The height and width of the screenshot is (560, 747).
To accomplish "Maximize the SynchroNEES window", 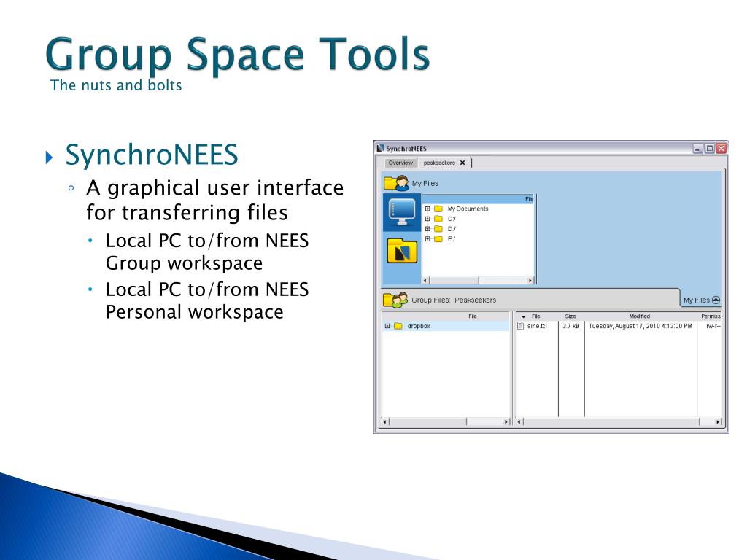I will (x=709, y=148).
